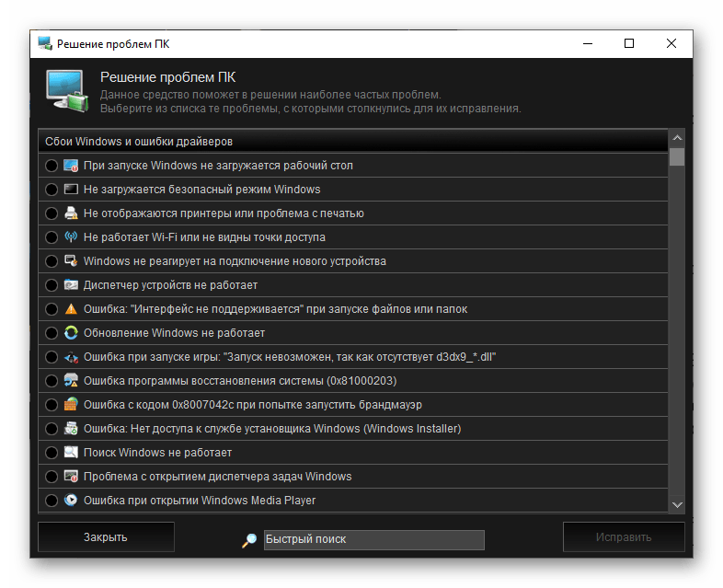Click the printer icon in printers problem row
723x588 pixels.
71,213
